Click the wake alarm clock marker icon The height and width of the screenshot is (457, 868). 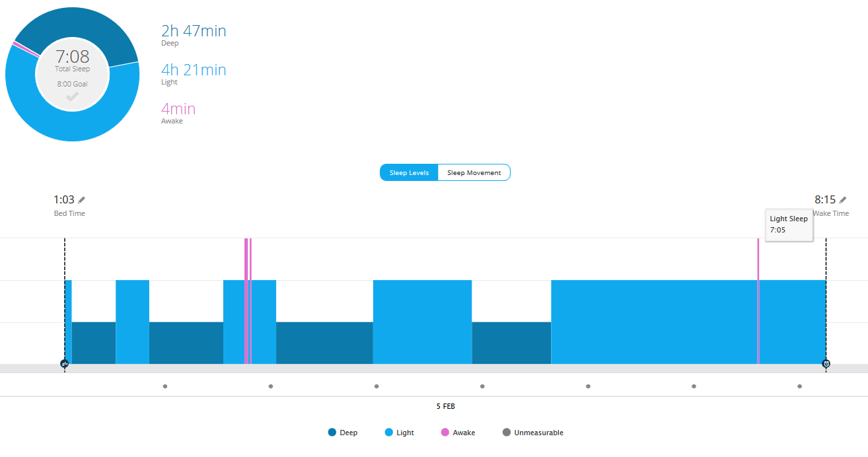coord(826,364)
